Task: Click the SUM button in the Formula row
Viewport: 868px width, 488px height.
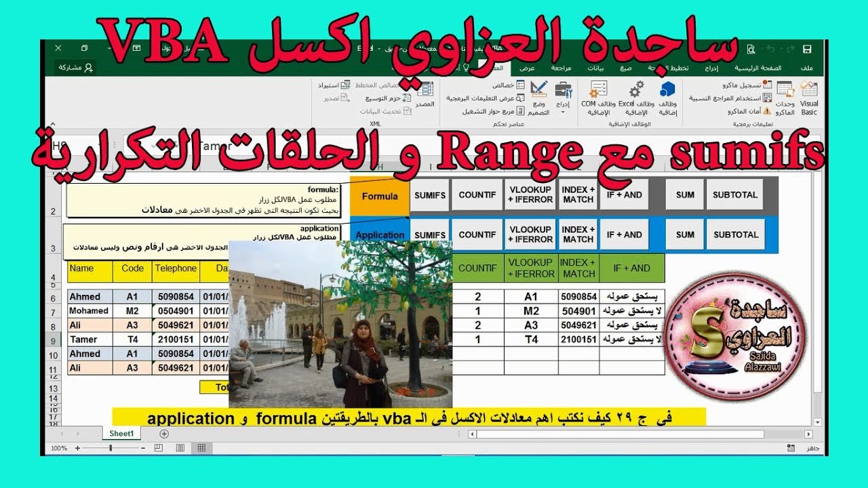Action: (685, 195)
